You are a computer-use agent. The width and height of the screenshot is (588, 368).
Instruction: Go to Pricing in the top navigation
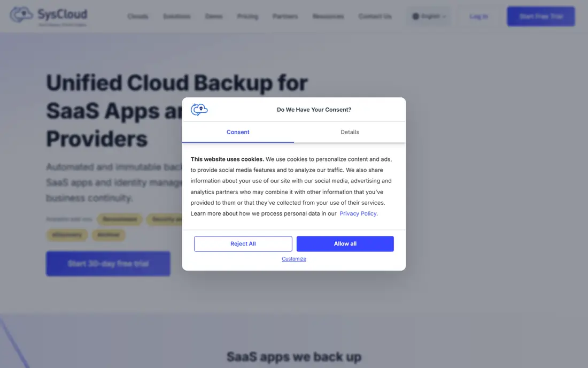click(247, 17)
